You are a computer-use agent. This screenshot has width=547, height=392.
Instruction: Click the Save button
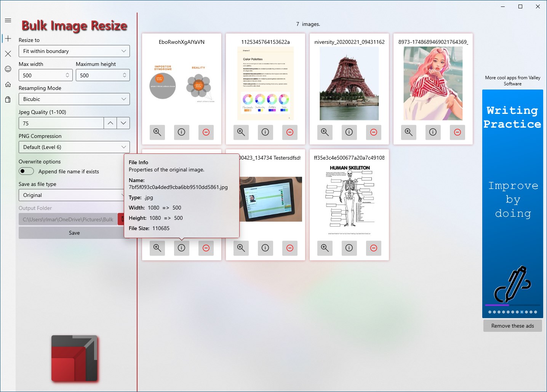tap(72, 233)
